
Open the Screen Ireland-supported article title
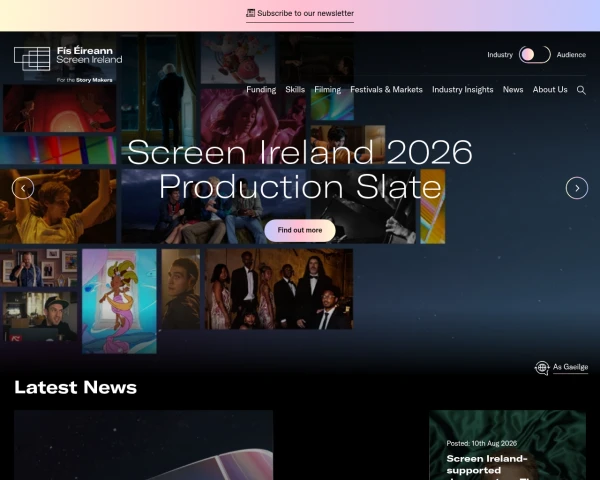pos(487,466)
